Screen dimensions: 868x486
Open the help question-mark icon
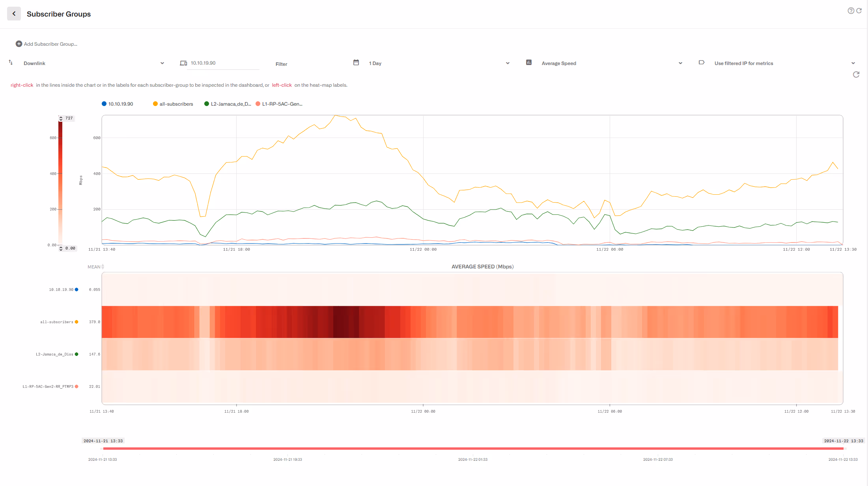pos(851,11)
